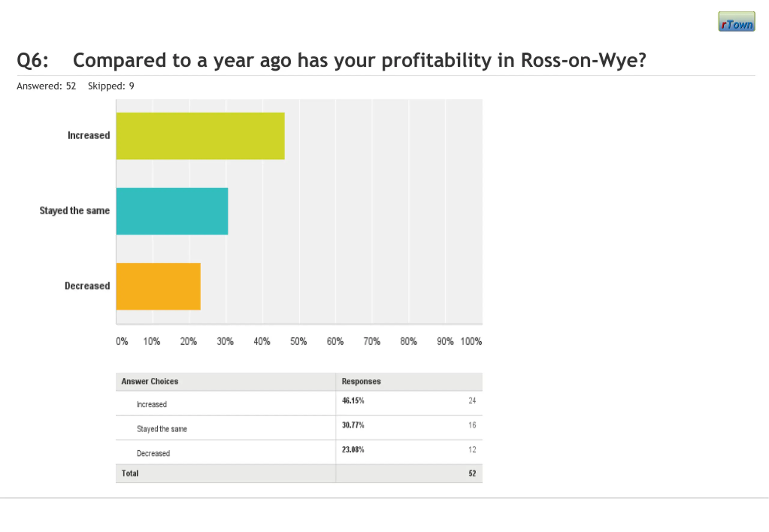
Task: Click the rTown logo badge
Action: click(736, 22)
